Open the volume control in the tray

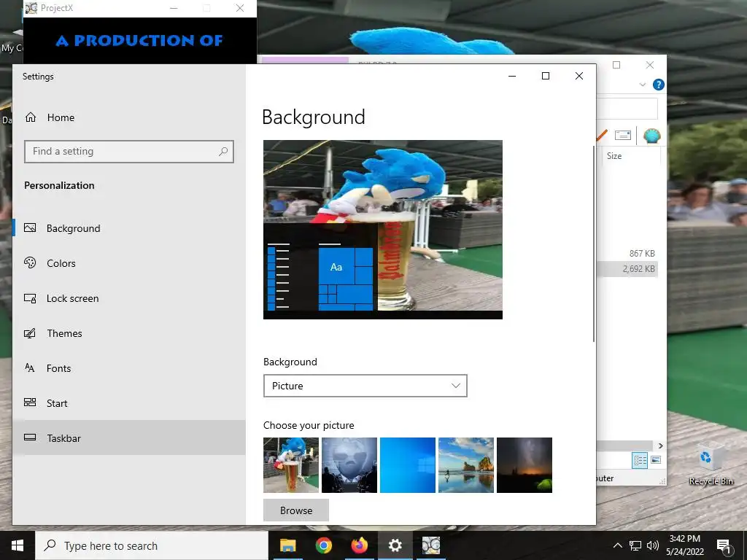[x=653, y=545]
